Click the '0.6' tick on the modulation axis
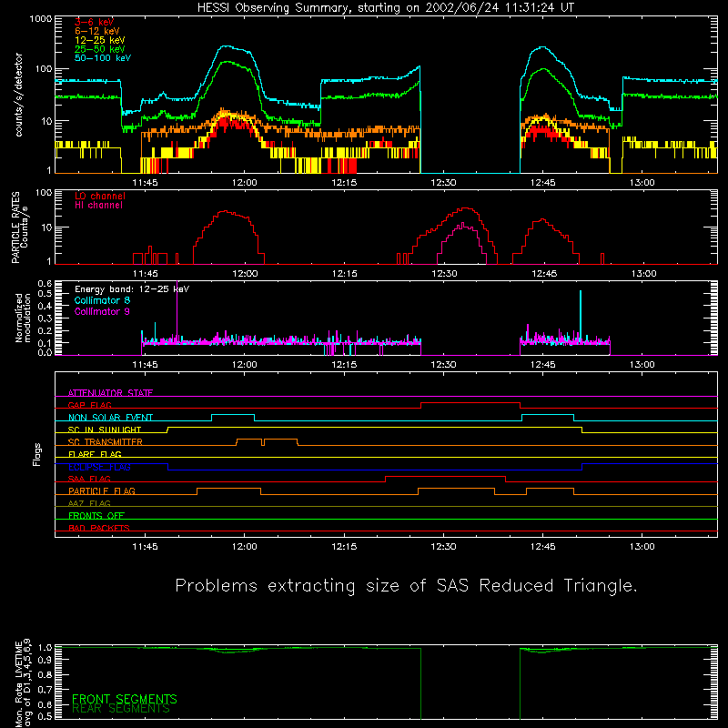The width and height of the screenshot is (728, 728). pyautogui.click(x=45, y=284)
